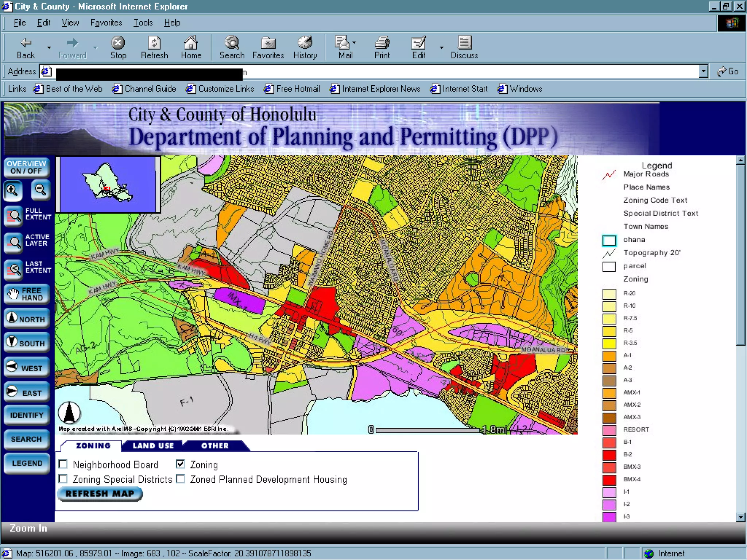Enable the Neighborhood Board layer checkbox
Screen dimensions: 747x560
pyautogui.click(x=63, y=464)
